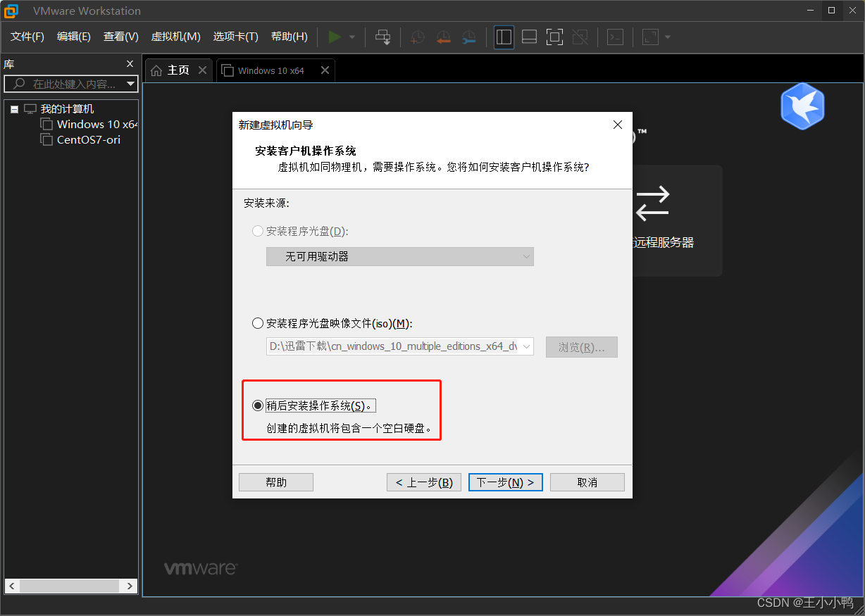Click the green power on play icon
865x616 pixels.
click(335, 37)
